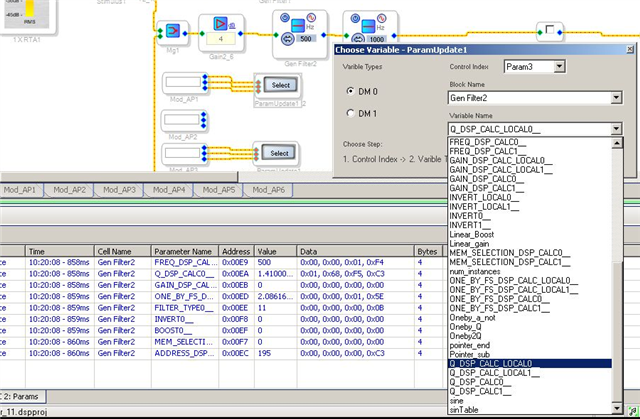Sort by the Data column header

(x=355, y=251)
